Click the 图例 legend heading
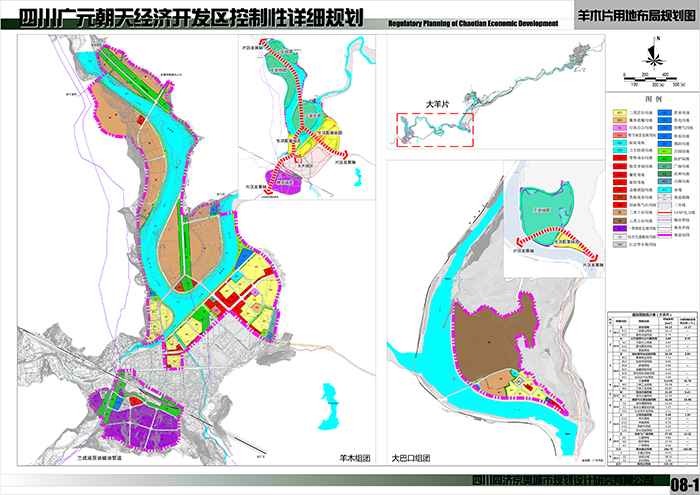 click(654, 99)
